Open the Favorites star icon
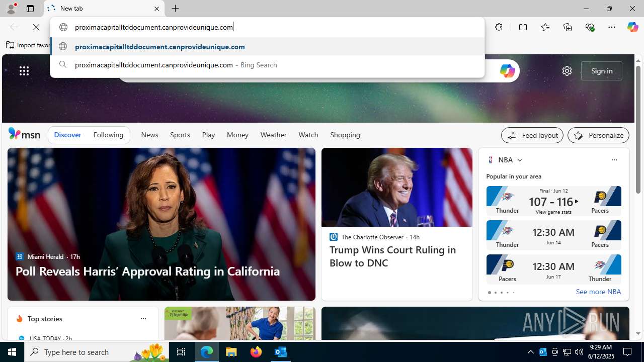 coord(545,27)
